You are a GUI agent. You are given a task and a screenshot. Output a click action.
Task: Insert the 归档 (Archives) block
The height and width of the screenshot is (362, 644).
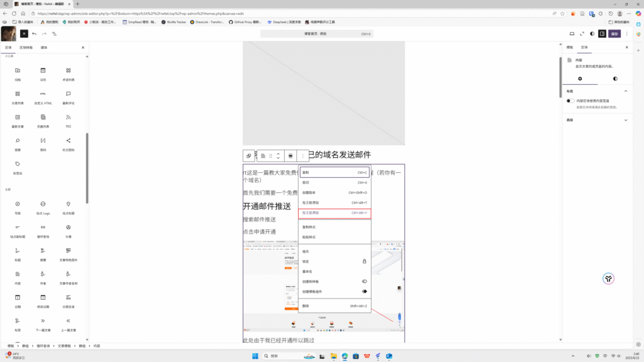[x=18, y=74]
